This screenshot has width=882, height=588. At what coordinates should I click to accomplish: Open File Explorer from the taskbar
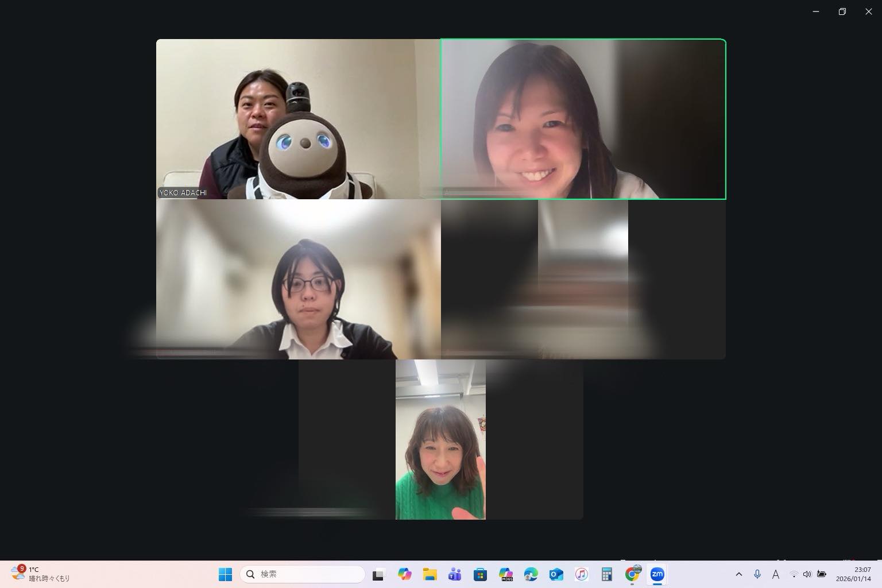(x=430, y=574)
